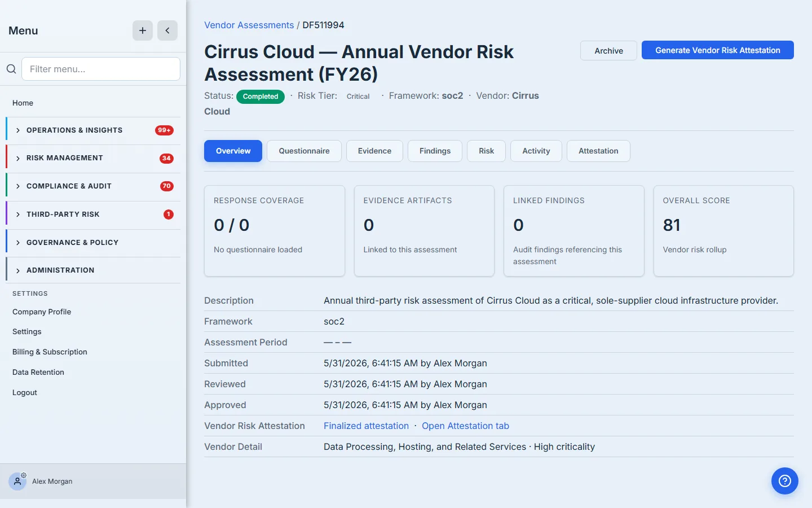Click the Alex Morgan user name
812x508 pixels.
(52, 481)
